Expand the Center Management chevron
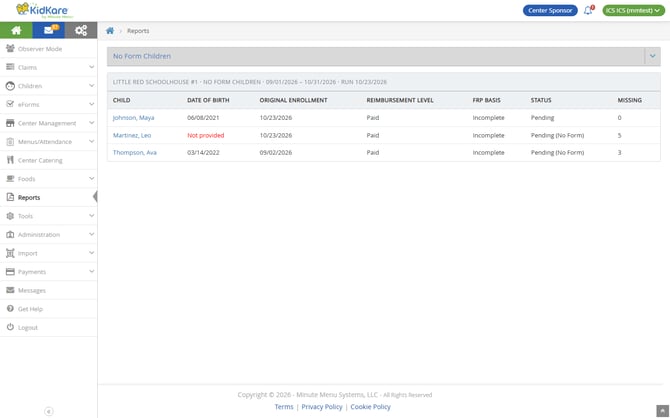Screen dimensions: 670x418 [91, 123]
